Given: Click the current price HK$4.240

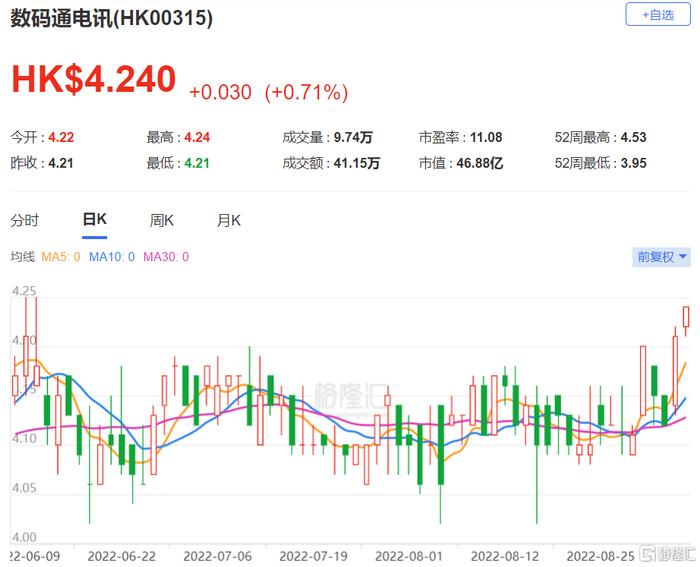Looking at the screenshot, I should (x=93, y=79).
